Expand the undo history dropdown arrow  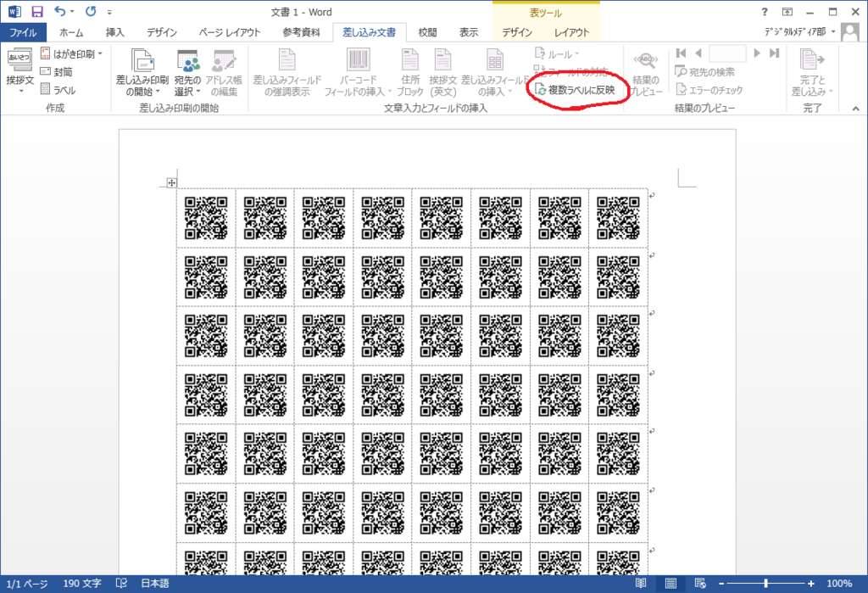[x=71, y=12]
